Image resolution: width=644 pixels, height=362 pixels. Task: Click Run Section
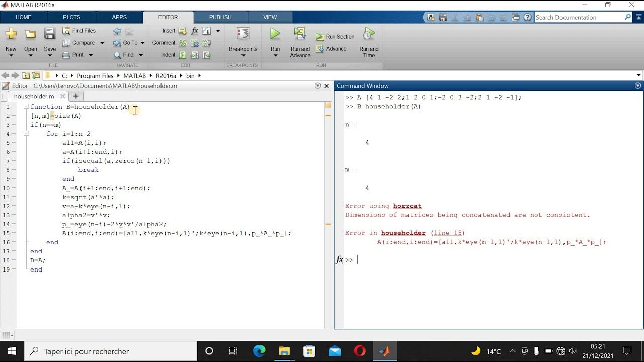pyautogui.click(x=335, y=37)
